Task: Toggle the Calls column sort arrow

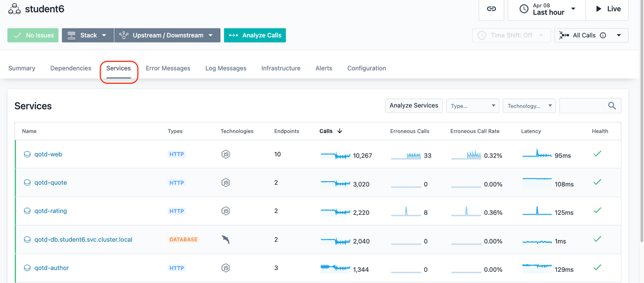Action: [x=340, y=131]
